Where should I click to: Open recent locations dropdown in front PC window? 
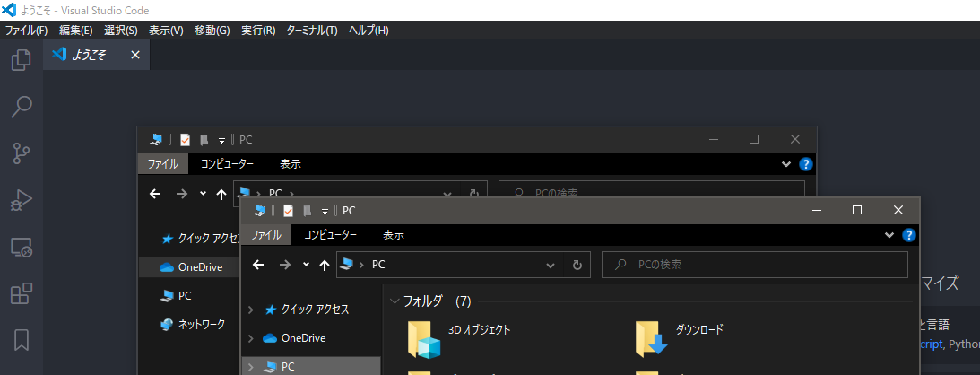(x=306, y=265)
